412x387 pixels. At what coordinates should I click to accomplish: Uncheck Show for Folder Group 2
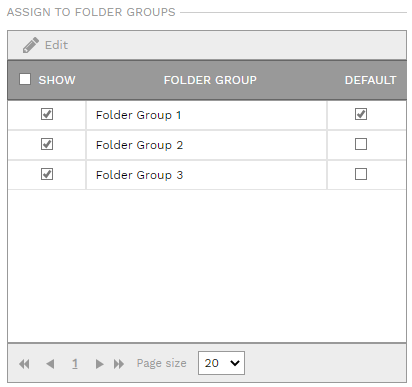click(x=47, y=144)
